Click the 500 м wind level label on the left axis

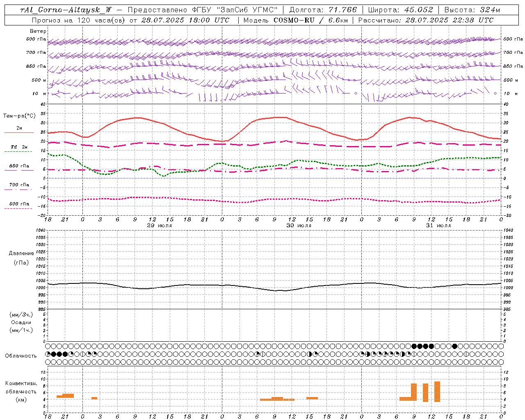tap(39, 80)
